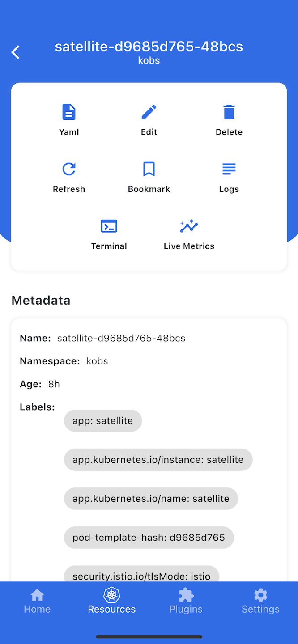298x644 pixels.
Task: Tap the security.istio.io/tlsMode label chip
Action: (x=141, y=575)
